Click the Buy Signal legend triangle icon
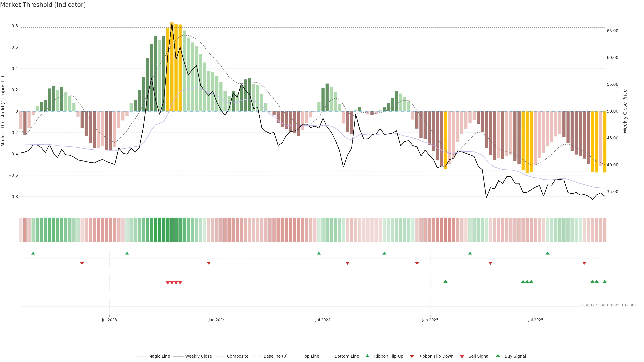 point(498,356)
